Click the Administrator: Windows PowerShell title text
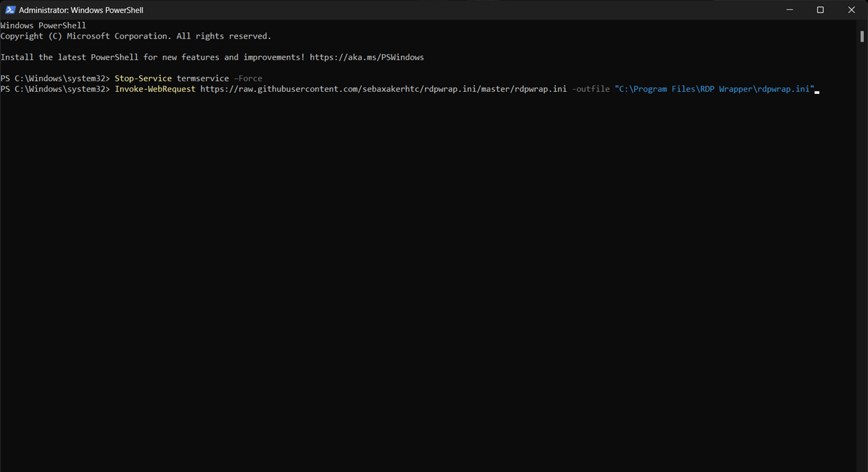This screenshot has width=868, height=472. click(x=81, y=10)
